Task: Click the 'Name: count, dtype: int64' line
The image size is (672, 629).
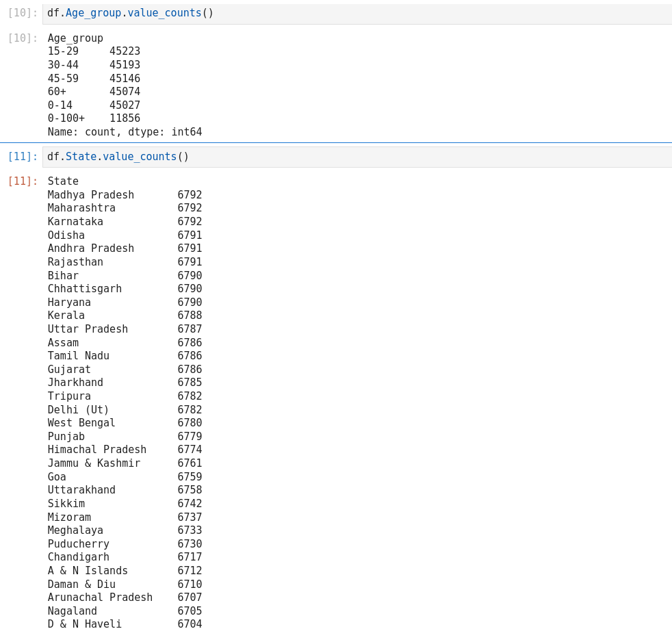Action: pos(125,132)
